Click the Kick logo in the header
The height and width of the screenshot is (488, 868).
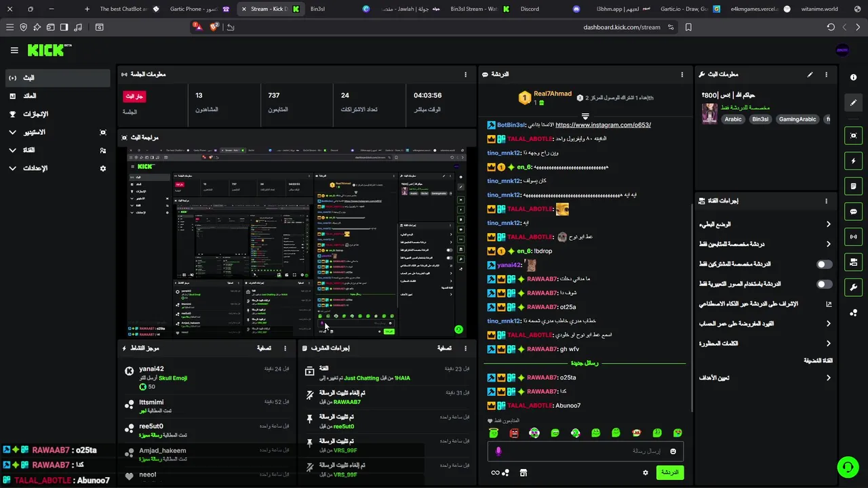[49, 50]
